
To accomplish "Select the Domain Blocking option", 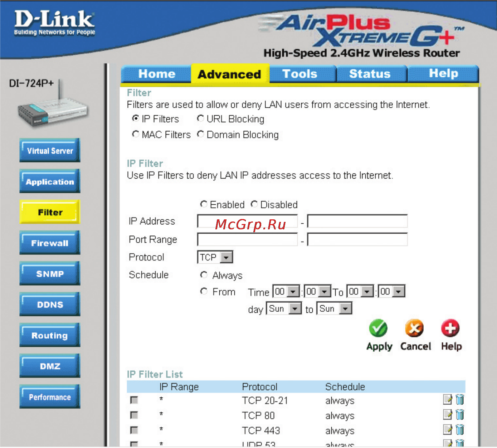I will click(x=200, y=134).
